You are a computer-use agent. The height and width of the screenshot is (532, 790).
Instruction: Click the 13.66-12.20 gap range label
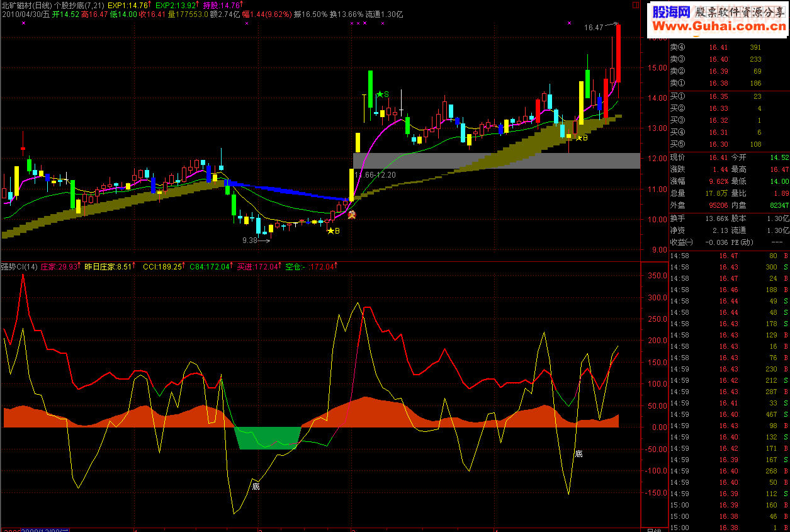[x=375, y=174]
